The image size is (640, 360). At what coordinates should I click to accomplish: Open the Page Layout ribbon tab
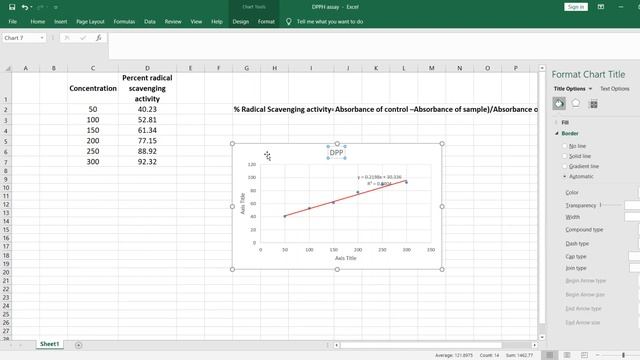pyautogui.click(x=90, y=22)
